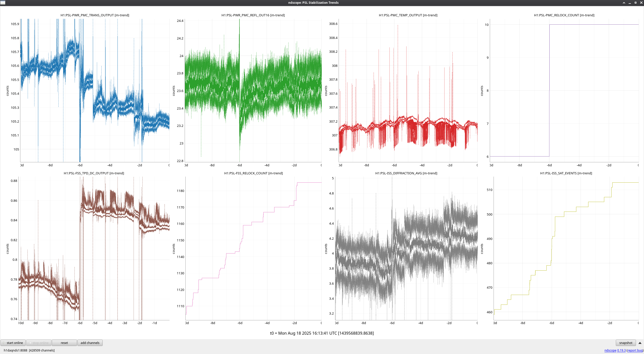Screen dimensions: 644x354
Task: Click the 0.88 y-axis tick on FSS_TPD plot
Action: coord(14,181)
